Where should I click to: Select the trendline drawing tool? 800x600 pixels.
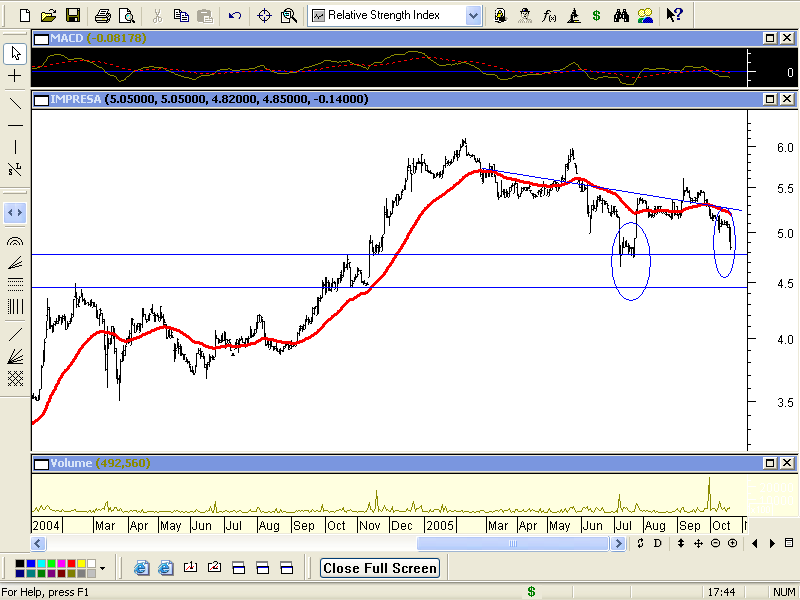(x=15, y=104)
